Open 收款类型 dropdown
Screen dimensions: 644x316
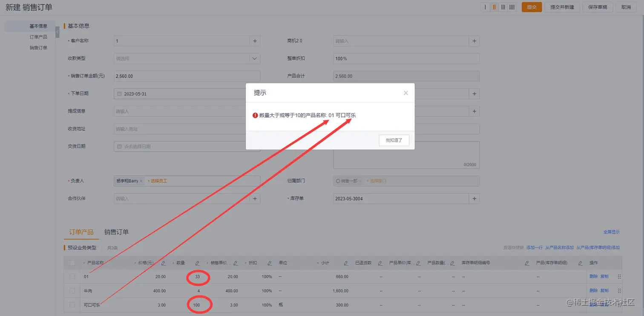point(187,58)
